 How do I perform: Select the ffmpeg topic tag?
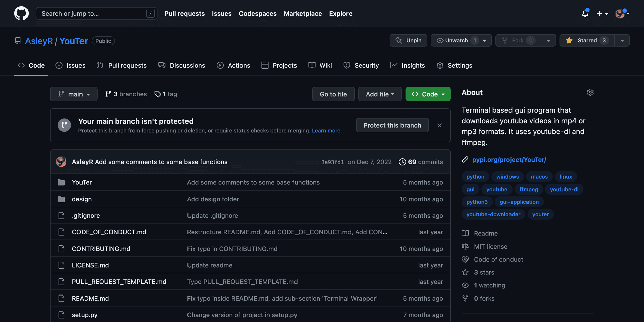click(x=529, y=189)
